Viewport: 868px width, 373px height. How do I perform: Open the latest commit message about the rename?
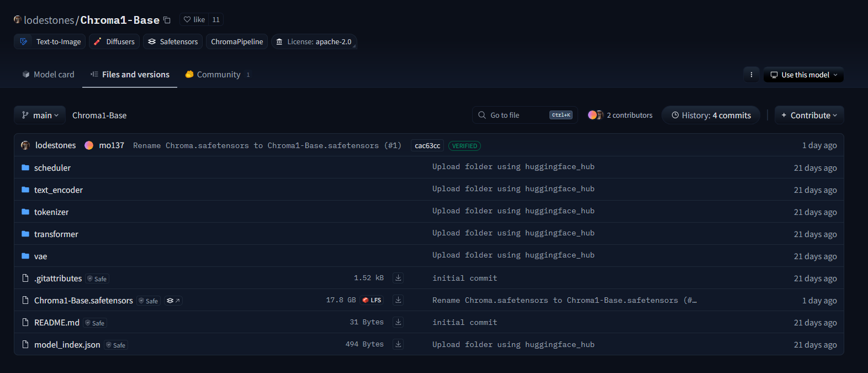(267, 145)
